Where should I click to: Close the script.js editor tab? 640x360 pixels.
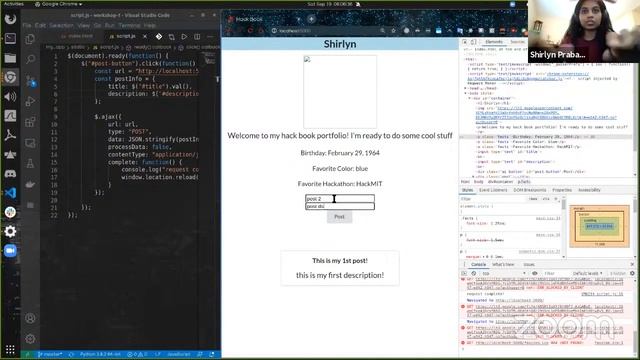tap(144, 36)
